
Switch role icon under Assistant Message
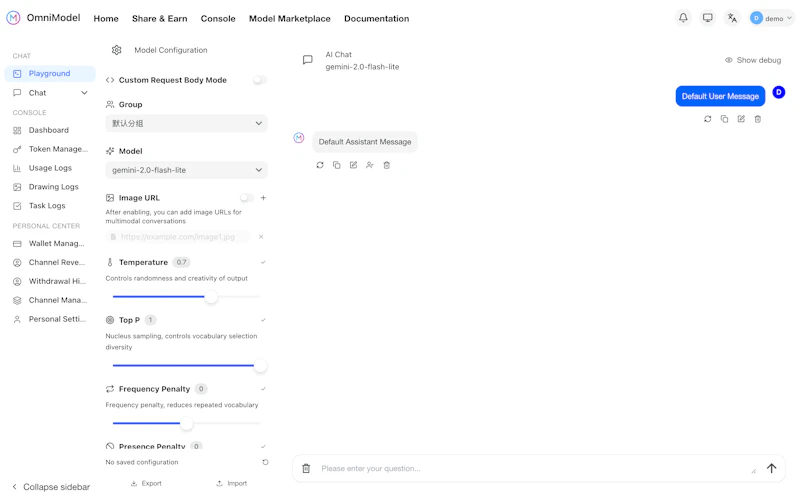click(370, 165)
